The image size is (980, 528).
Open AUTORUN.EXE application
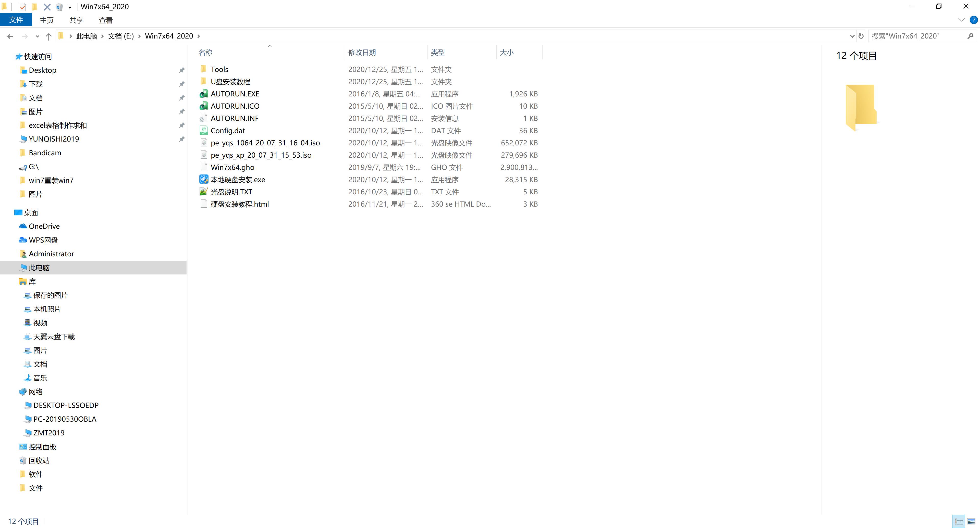pyautogui.click(x=235, y=93)
